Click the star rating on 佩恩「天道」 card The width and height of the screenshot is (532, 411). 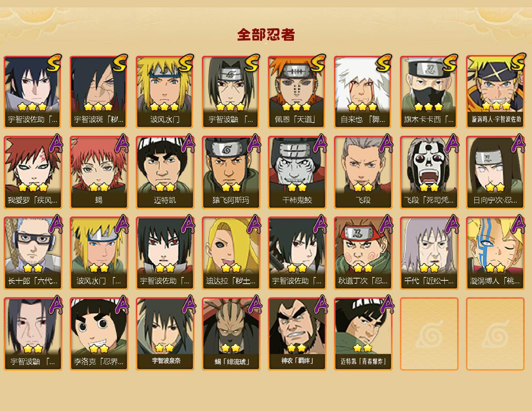(x=296, y=107)
